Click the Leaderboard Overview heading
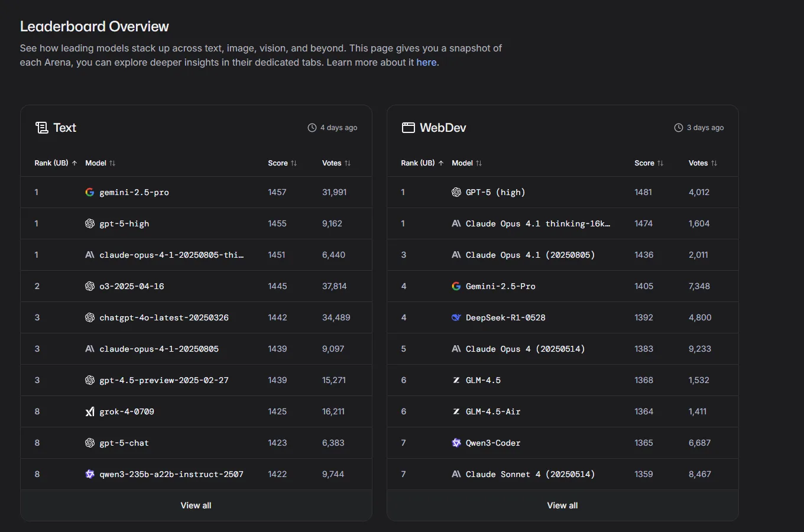This screenshot has height=532, width=804. 95,27
